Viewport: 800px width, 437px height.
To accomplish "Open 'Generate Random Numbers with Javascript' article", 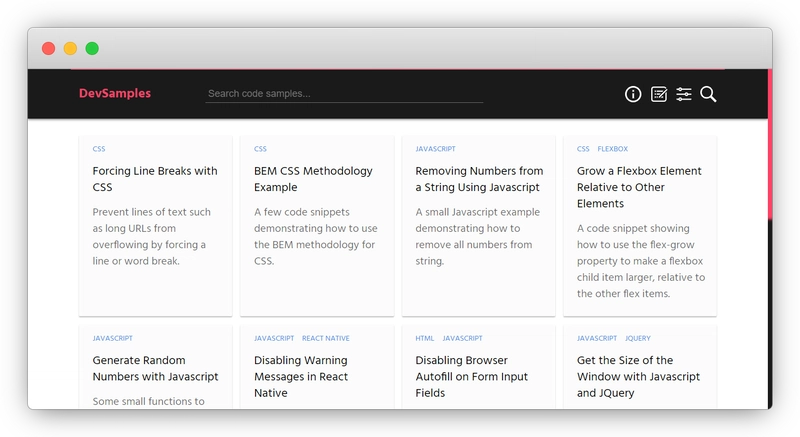I will pos(155,368).
